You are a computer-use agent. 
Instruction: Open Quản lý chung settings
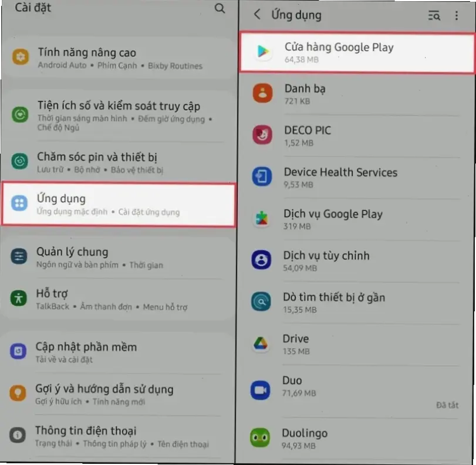coord(118,257)
